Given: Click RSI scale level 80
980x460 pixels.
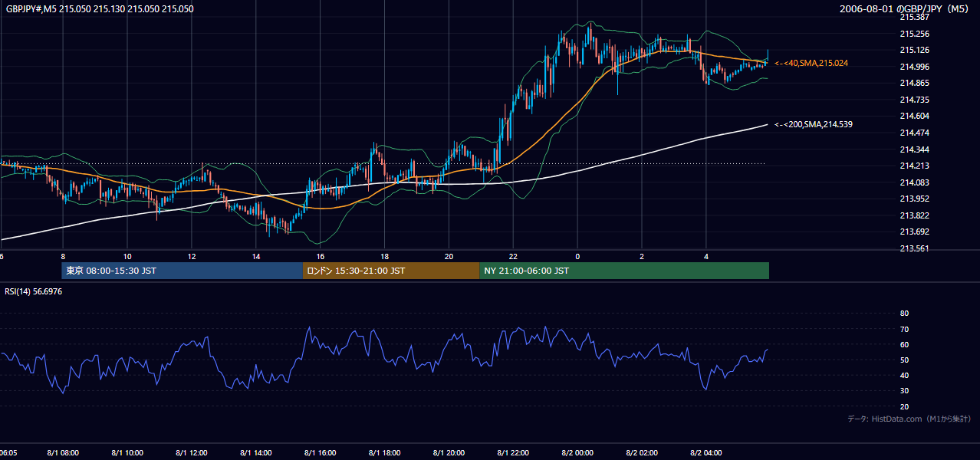Looking at the screenshot, I should [904, 314].
